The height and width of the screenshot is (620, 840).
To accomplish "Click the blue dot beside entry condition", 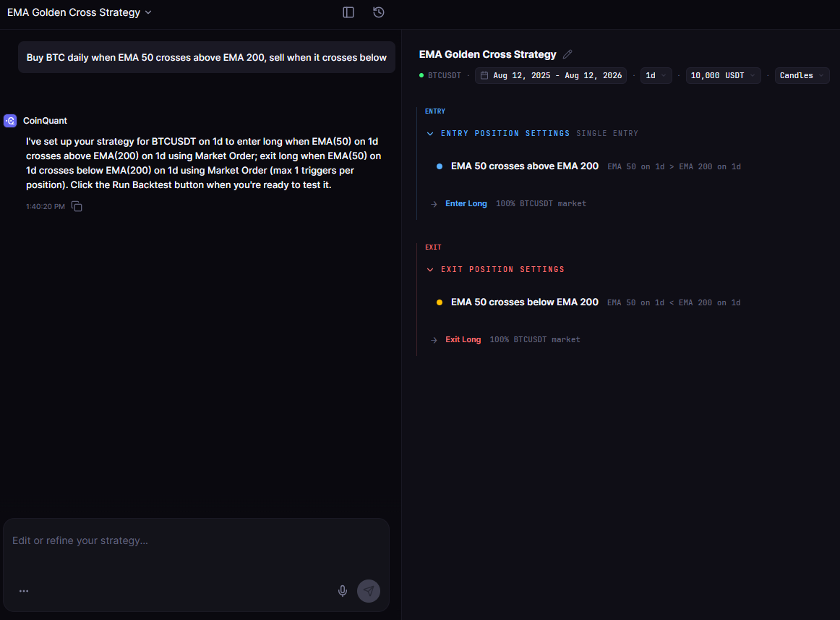I will click(x=440, y=167).
